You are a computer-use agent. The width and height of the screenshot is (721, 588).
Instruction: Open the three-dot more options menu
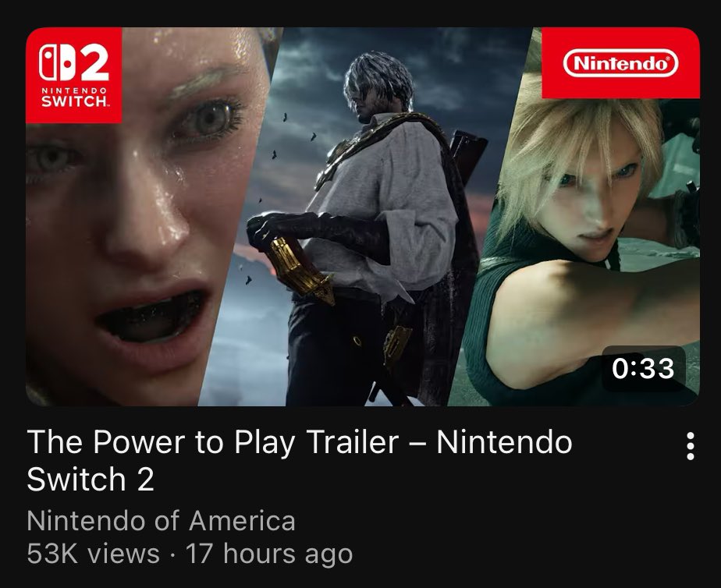[x=691, y=445]
